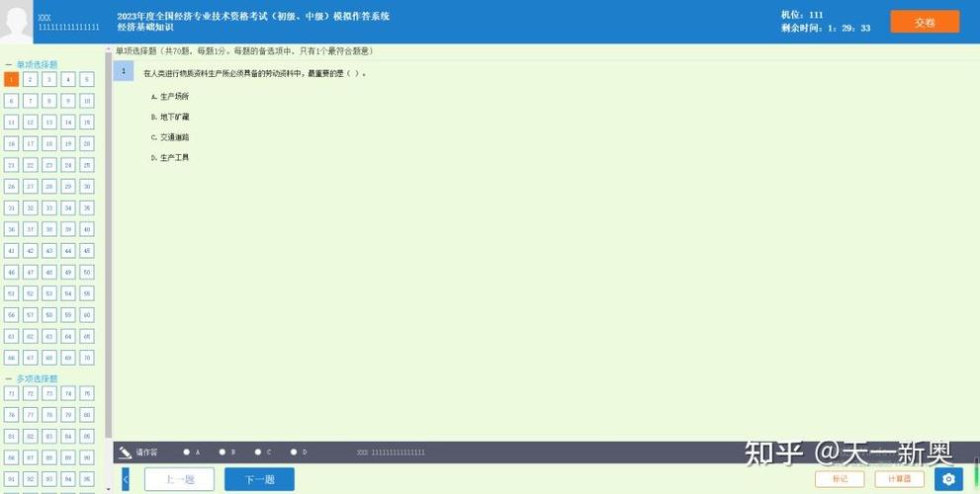Image resolution: width=980 pixels, height=494 pixels.
Task: Click option text A. 生产场所
Action: (170, 96)
